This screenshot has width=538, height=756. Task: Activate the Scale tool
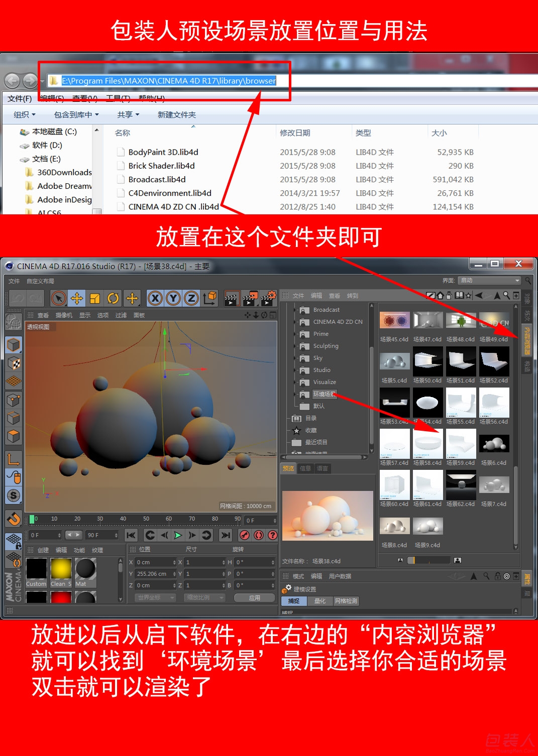pyautogui.click(x=95, y=298)
